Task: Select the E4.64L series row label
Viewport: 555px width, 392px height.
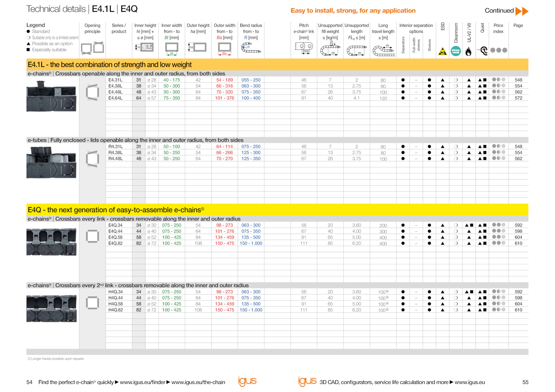Action: click(116, 98)
